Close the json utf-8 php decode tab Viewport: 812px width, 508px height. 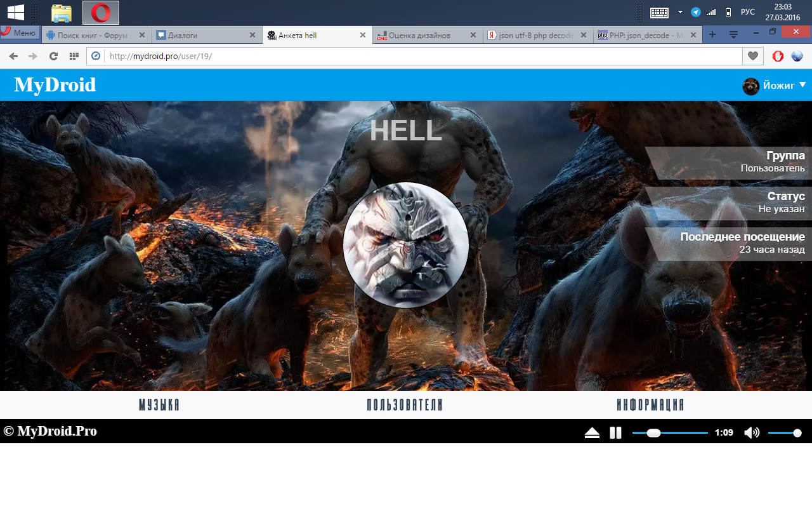click(x=583, y=36)
